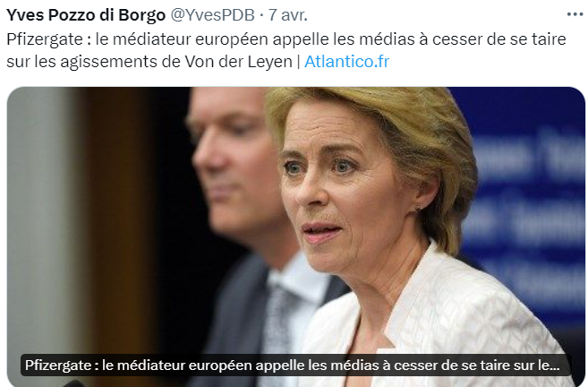Click the separator dot before the date
Screen dimensions: 588x387
tap(261, 15)
